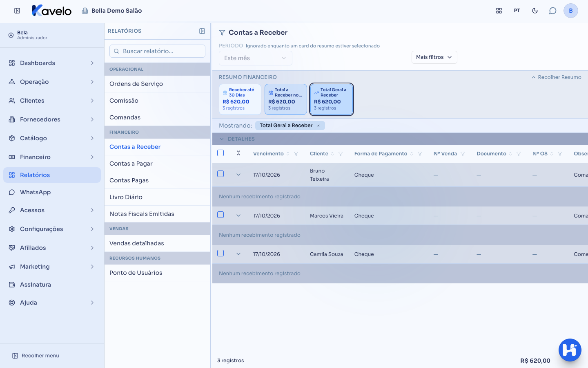Open the Mais filtros dropdown
The width and height of the screenshot is (588, 368).
pos(434,57)
